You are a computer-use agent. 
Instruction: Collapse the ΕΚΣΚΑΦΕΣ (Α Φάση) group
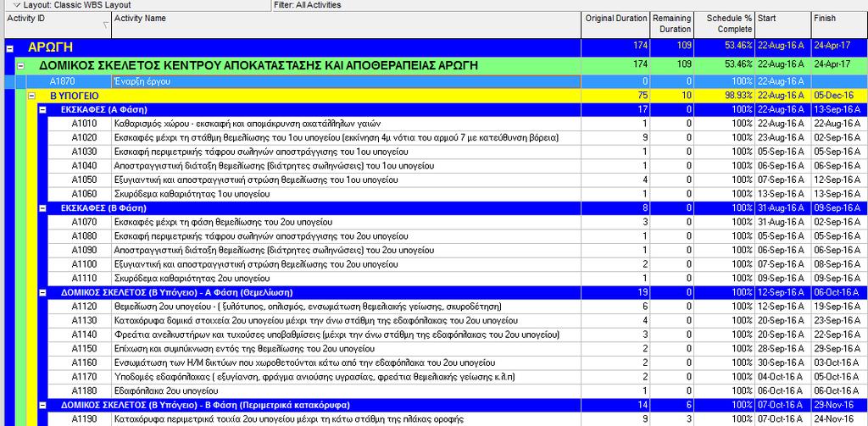tap(42, 109)
